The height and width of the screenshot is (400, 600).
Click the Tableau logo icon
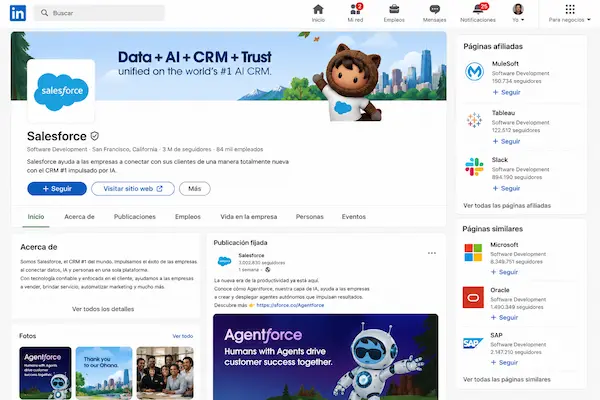coord(474,120)
